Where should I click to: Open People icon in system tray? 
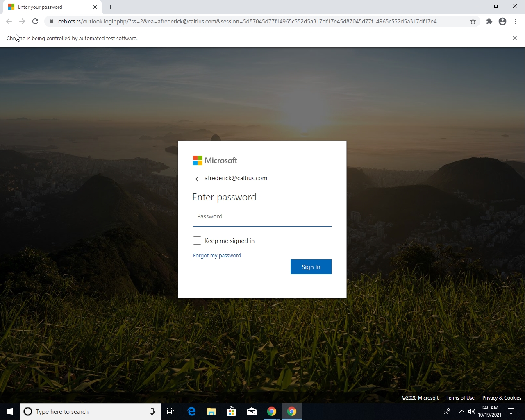[x=447, y=411]
